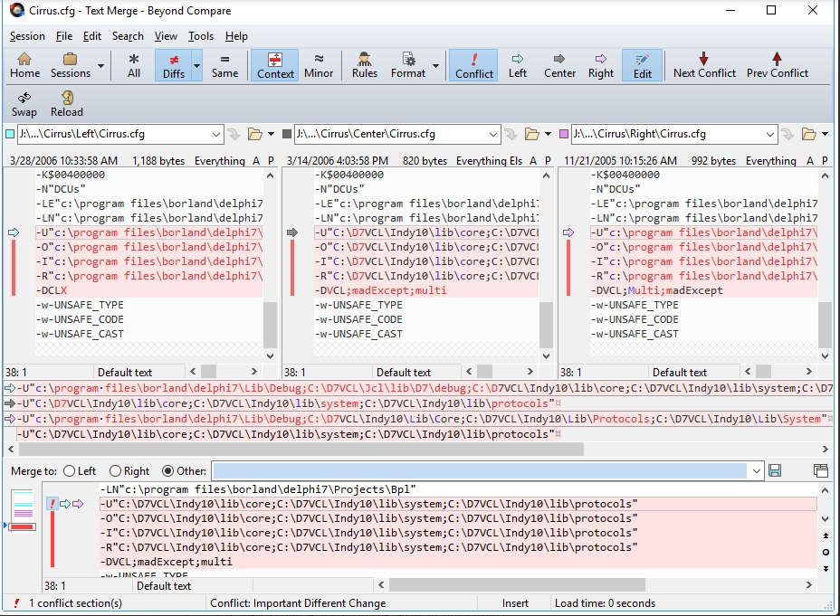
Task: Expand the Left file path dropdown
Action: (216, 135)
